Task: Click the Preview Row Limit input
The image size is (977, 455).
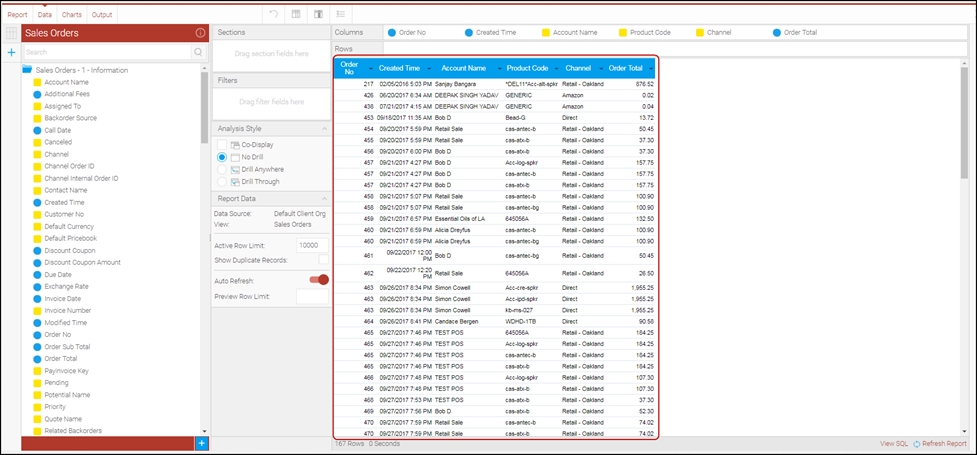Action: [312, 297]
